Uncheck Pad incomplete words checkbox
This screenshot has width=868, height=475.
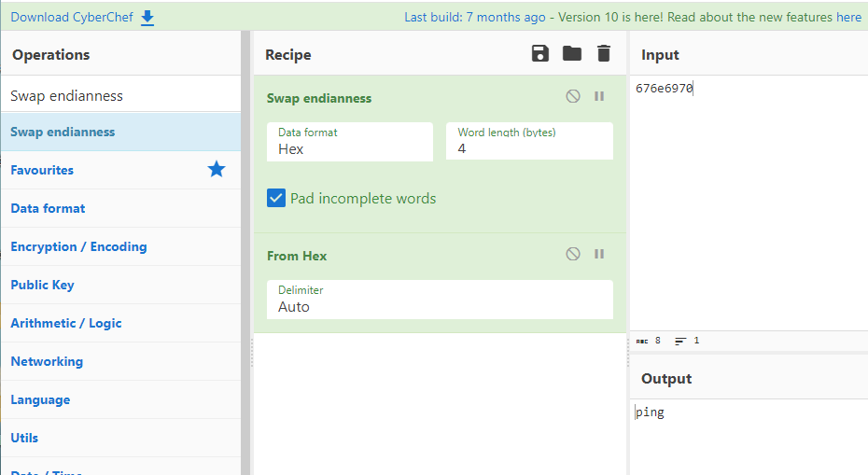click(x=276, y=198)
